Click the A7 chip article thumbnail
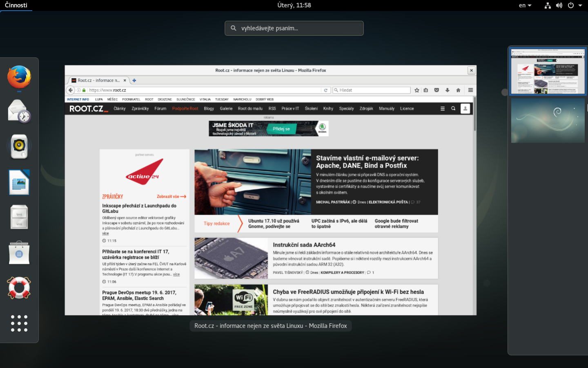Screen dimensions: 588x368 point(231,258)
